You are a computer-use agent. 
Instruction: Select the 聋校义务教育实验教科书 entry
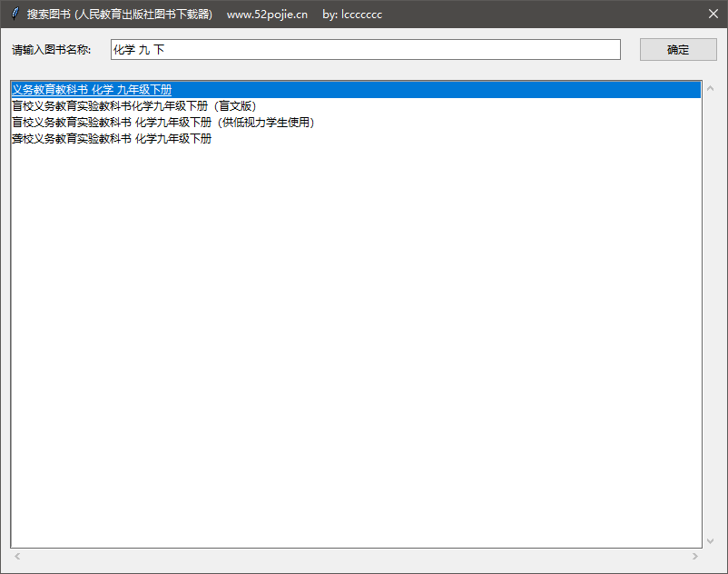pos(112,139)
